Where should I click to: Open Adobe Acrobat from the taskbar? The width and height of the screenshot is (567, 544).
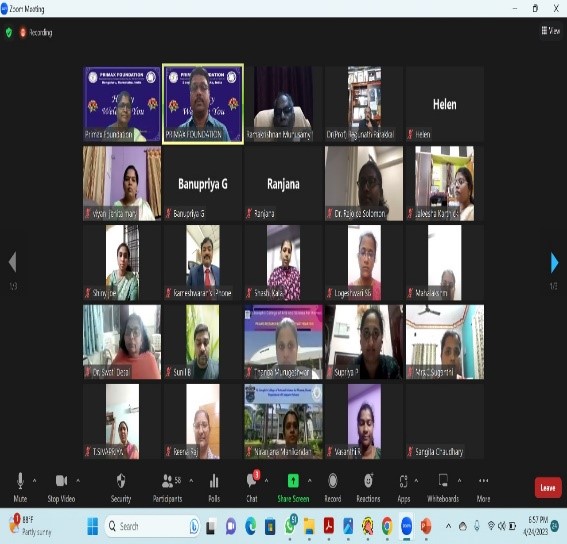click(x=328, y=526)
